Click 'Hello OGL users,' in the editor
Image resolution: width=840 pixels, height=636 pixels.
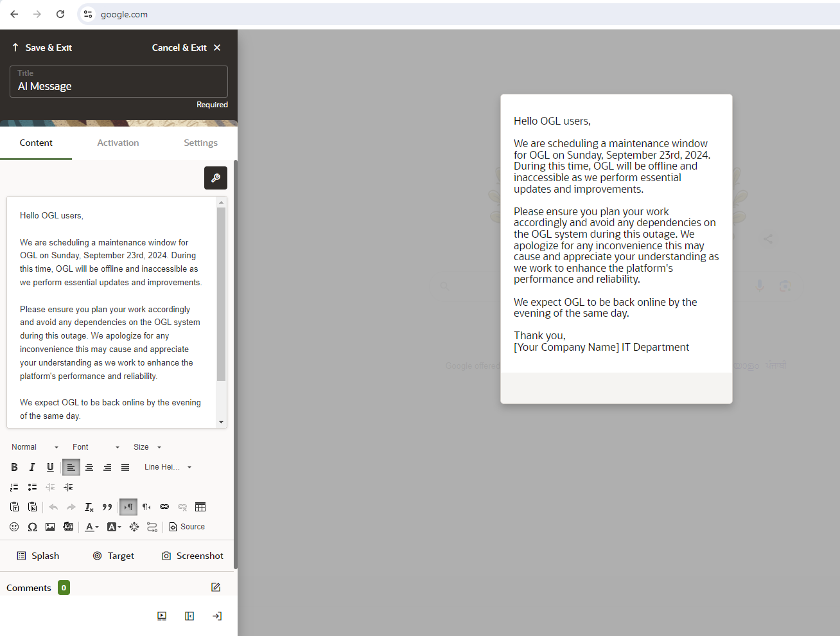[51, 215]
